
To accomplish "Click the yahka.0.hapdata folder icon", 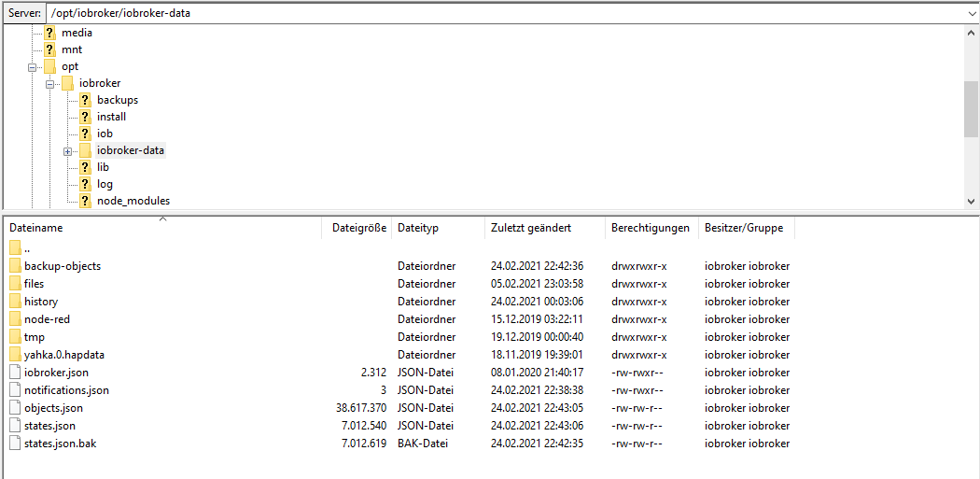I will tap(15, 355).
